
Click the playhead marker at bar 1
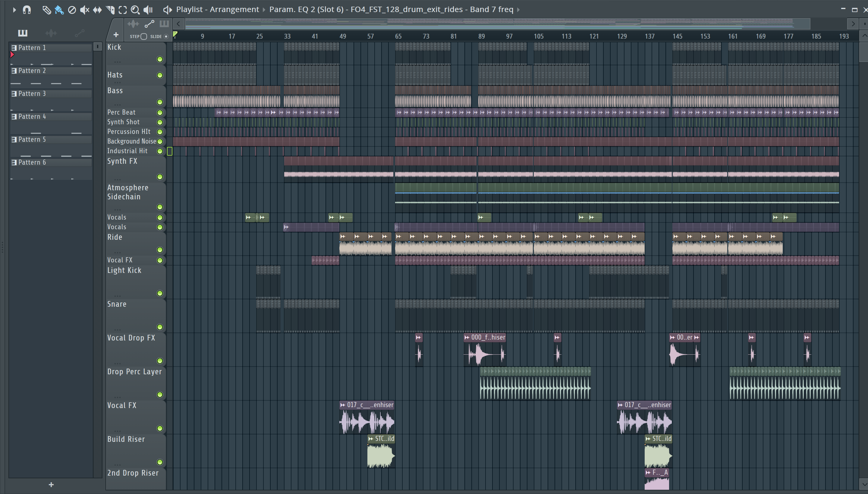point(175,34)
